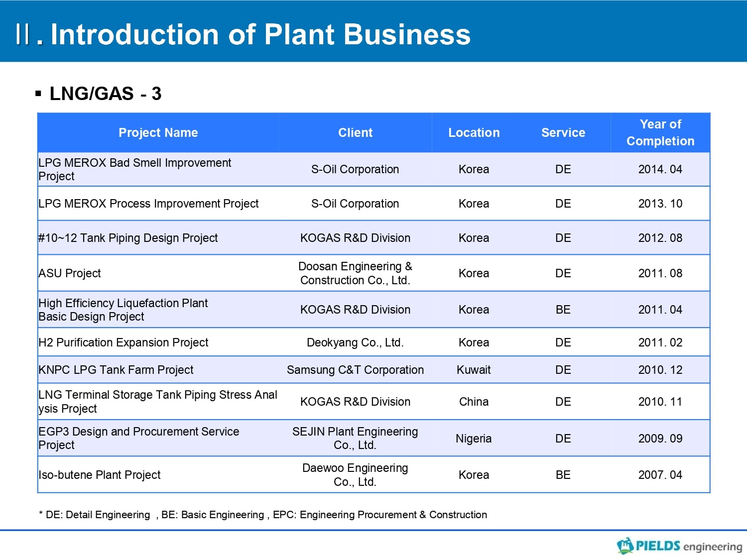Click the Nigeria location cell
This screenshot has height=560, width=747.
[x=474, y=439]
